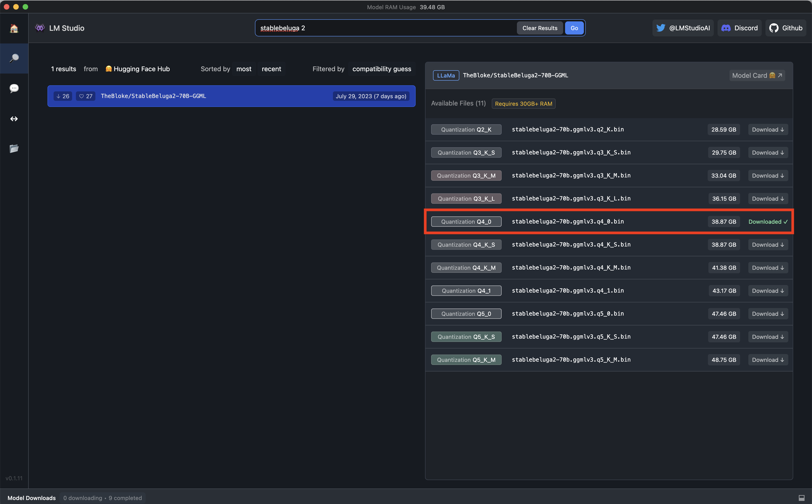Click the Quantization Q5_K_S badge
This screenshot has height=504, width=812.
466,337
